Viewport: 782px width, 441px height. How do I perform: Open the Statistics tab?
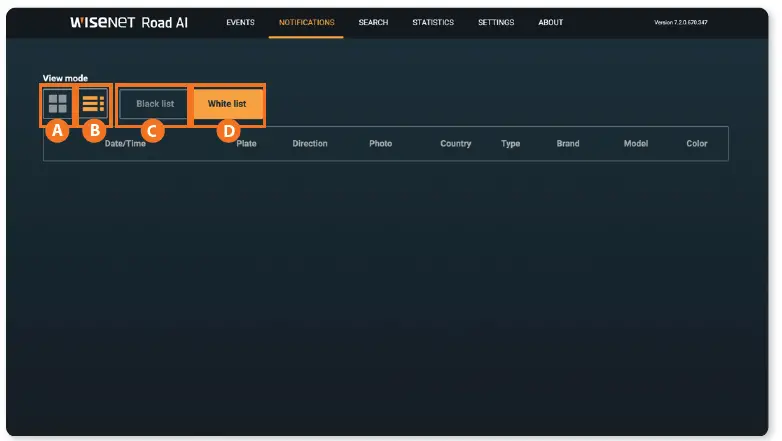coord(433,22)
